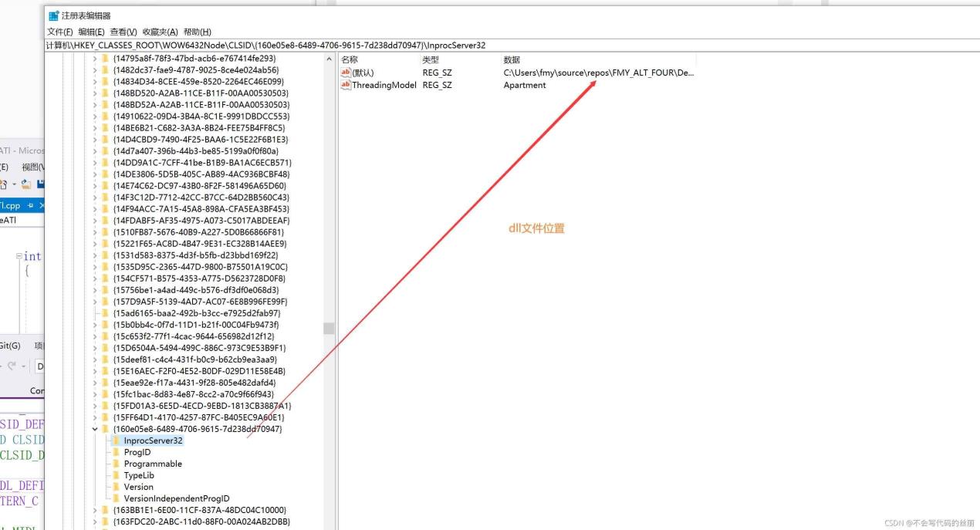The height and width of the screenshot is (530, 980).
Task: Click folder icon of {14795a8f-78f3-47bd-acb6-e767414fe293}
Action: (106, 59)
